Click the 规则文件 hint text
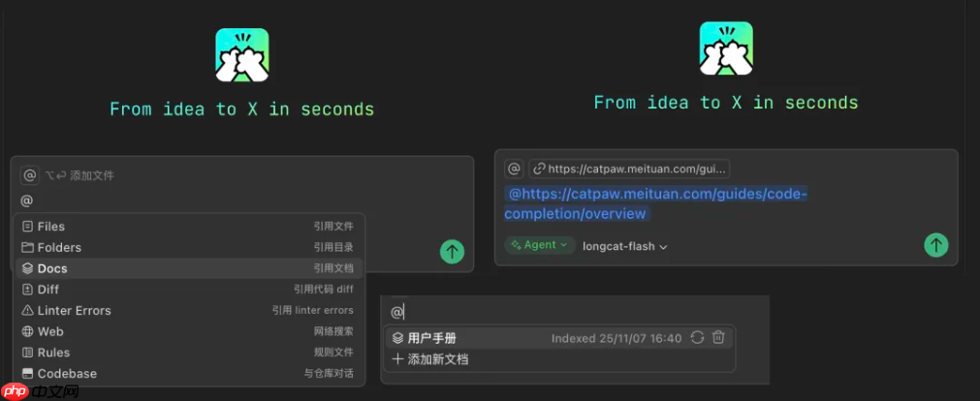 [333, 353]
